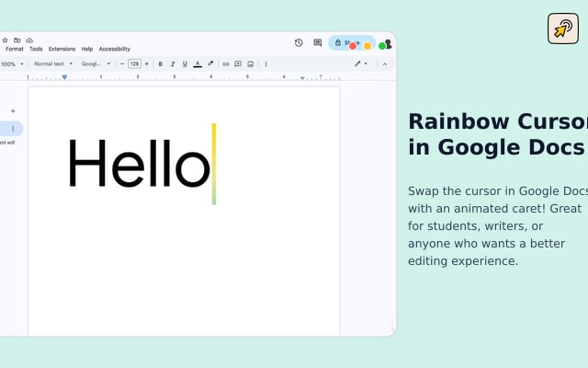Open the comments history icon

(318, 43)
